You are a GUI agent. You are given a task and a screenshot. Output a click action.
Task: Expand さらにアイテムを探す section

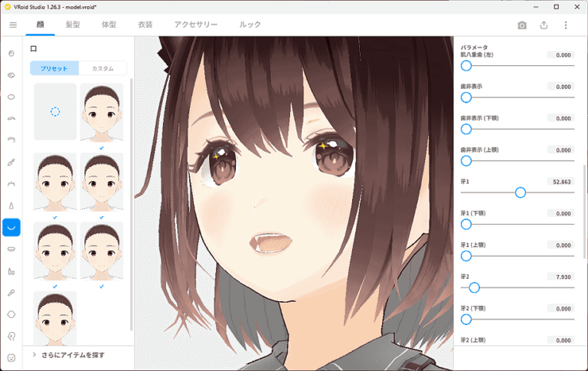coord(74,355)
